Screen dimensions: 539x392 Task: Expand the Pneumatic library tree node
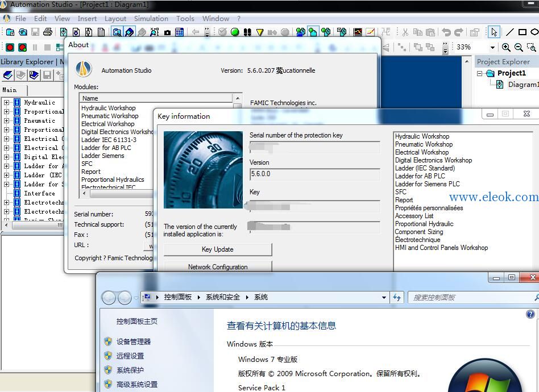click(x=6, y=120)
